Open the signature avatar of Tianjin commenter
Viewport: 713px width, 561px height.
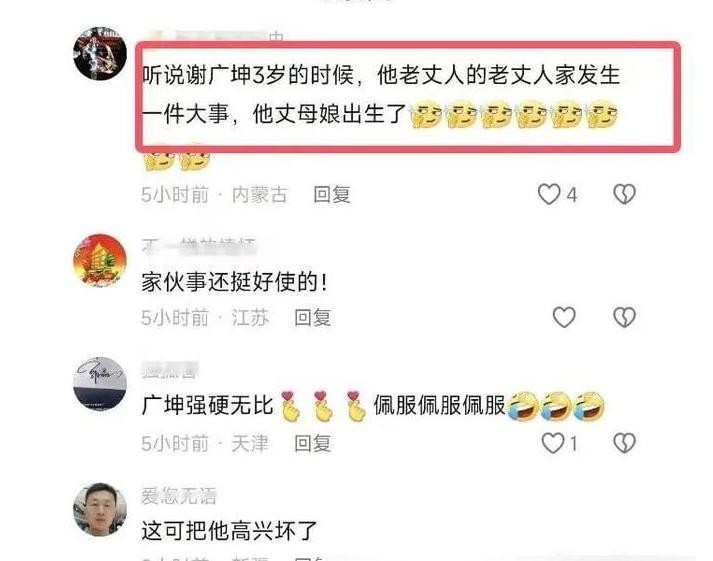tap(100, 384)
